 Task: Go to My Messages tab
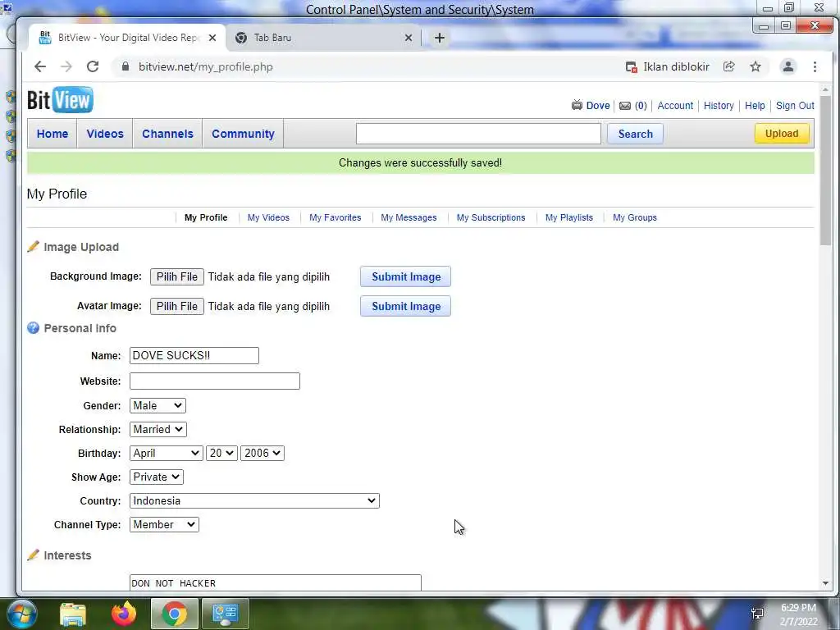point(409,217)
